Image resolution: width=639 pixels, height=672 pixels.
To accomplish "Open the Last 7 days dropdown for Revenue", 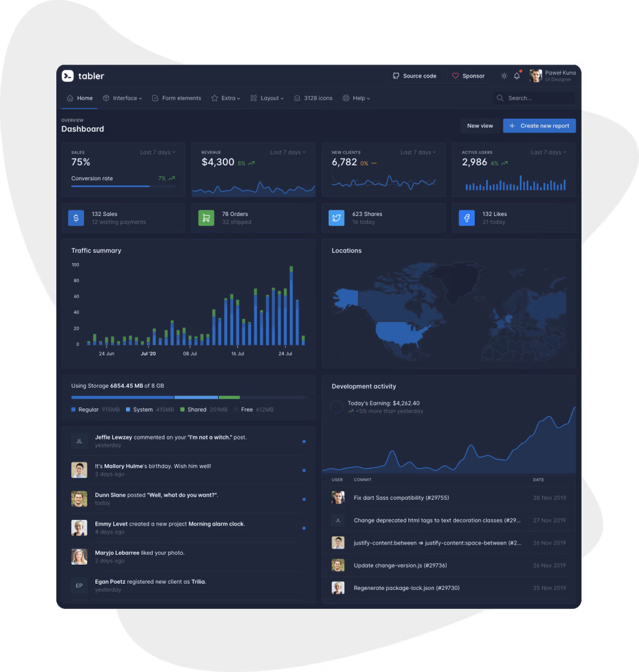I will pos(288,152).
